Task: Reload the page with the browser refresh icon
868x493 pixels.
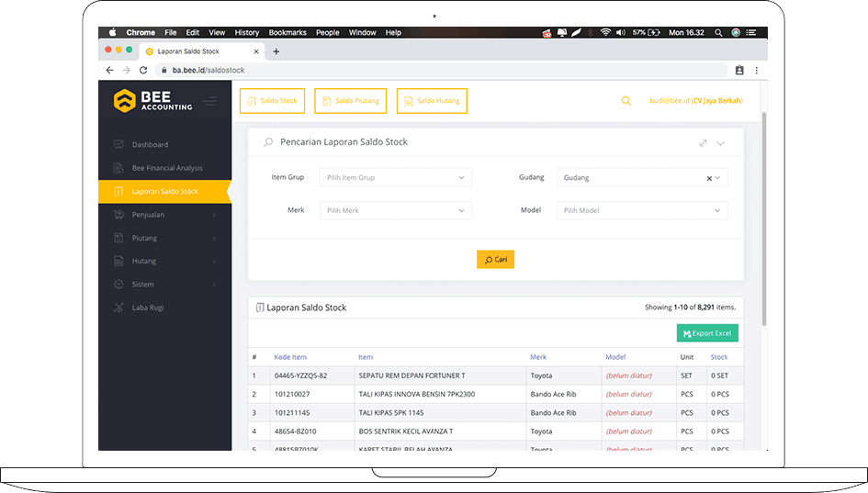Action: click(143, 70)
